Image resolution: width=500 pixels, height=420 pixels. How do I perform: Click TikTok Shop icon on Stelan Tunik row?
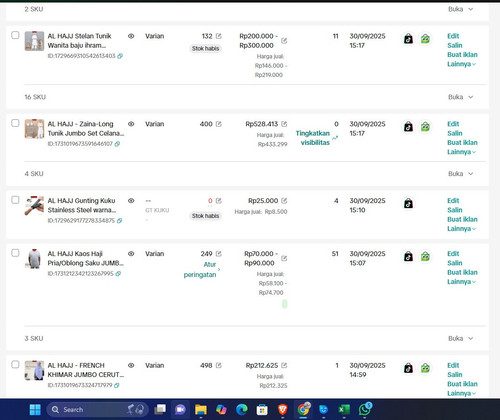pos(408,39)
